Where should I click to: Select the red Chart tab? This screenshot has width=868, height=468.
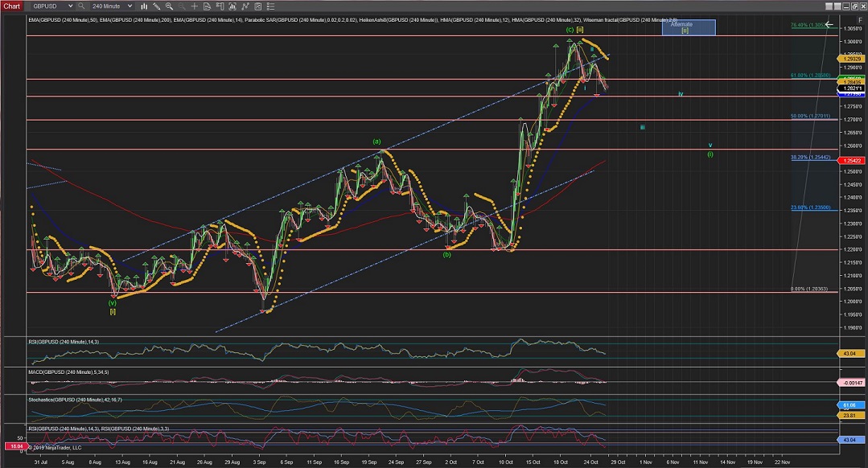[x=10, y=6]
